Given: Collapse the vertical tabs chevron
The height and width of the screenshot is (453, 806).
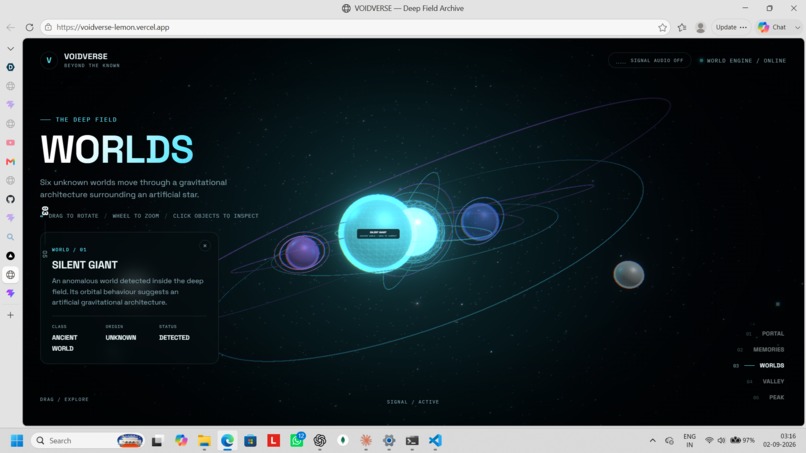Looking at the screenshot, I should [10, 49].
